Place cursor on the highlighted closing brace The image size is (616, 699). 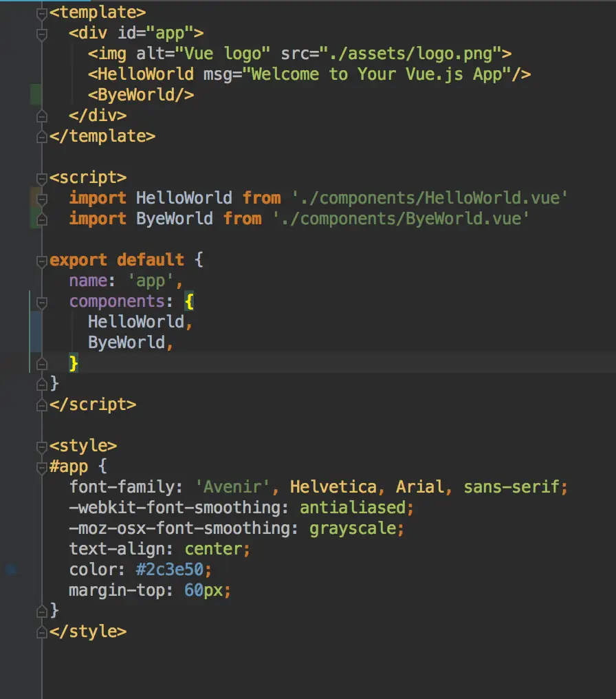(x=74, y=363)
